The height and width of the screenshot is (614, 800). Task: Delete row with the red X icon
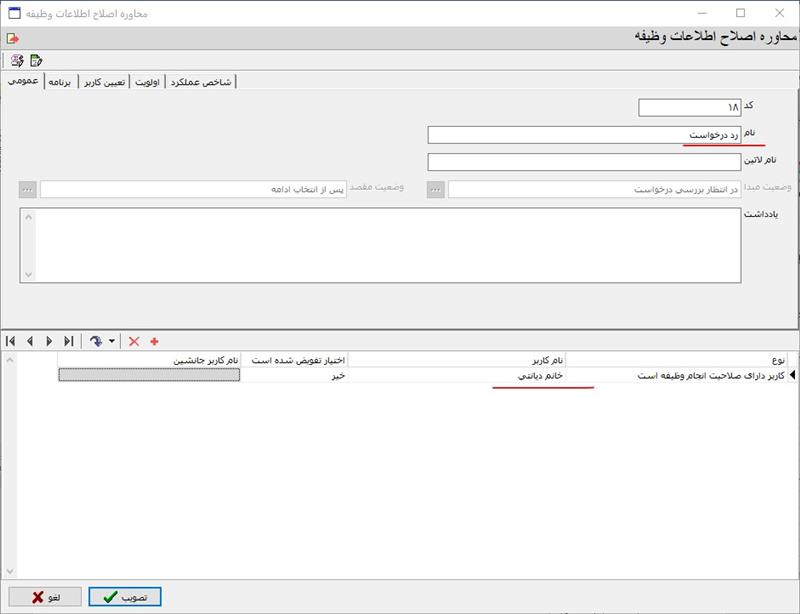point(134,341)
